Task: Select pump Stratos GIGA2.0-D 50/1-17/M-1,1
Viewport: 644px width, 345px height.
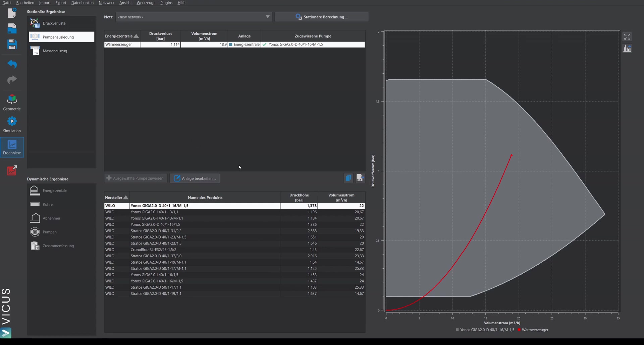Action: [234, 269]
